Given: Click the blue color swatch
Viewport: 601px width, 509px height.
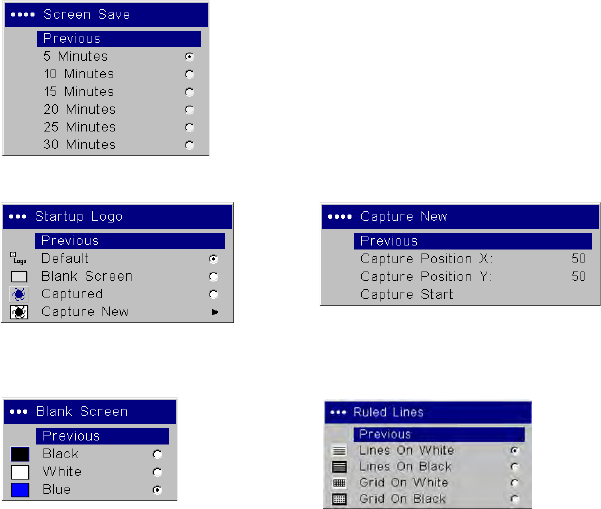Looking at the screenshot, I should click(x=19, y=490).
